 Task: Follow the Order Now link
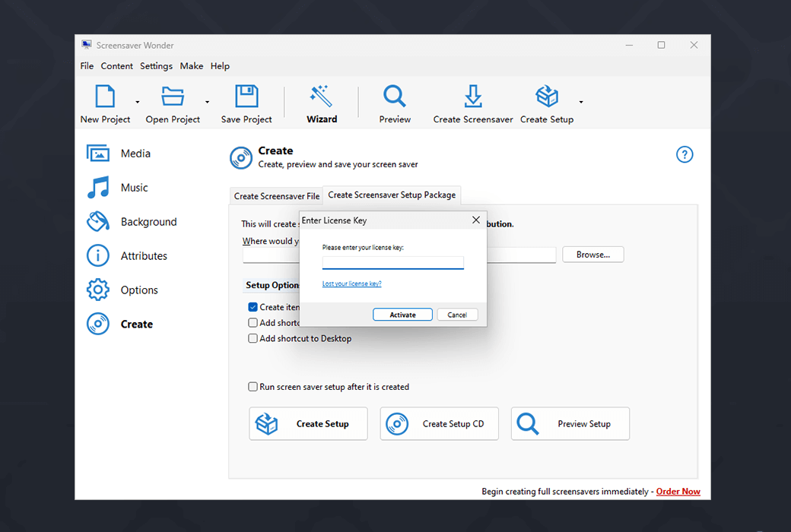tap(678, 492)
